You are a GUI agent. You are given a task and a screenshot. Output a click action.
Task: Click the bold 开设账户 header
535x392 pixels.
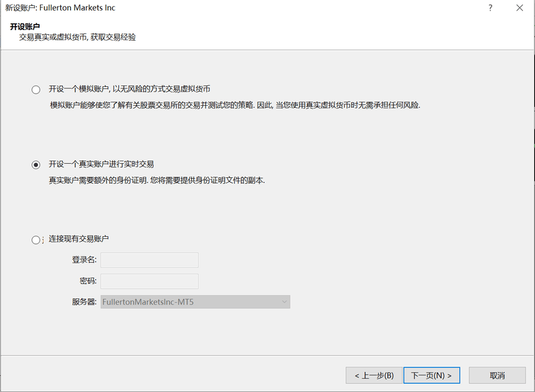(25, 27)
